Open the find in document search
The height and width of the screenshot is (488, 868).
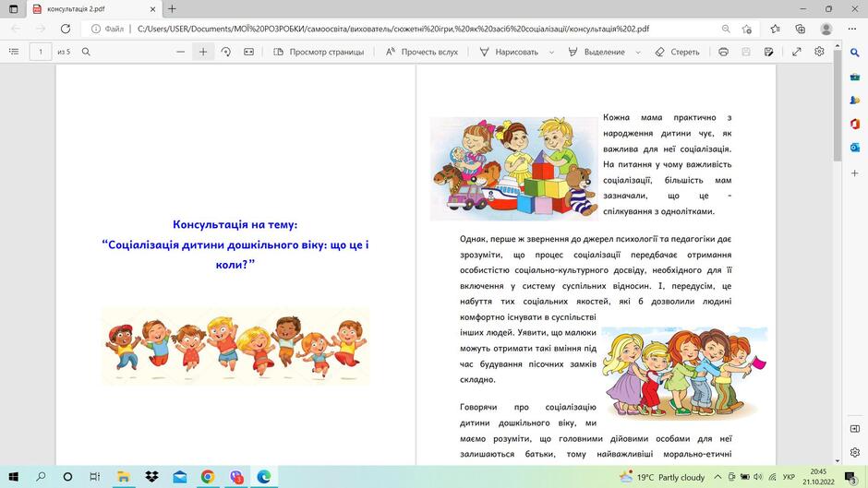point(86,52)
